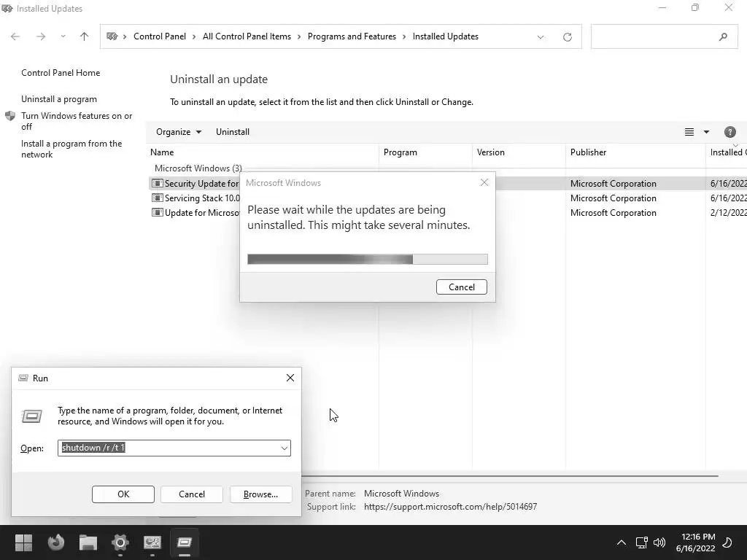Open the Organize dropdown menu
The width and height of the screenshot is (747, 560).
pyautogui.click(x=179, y=132)
